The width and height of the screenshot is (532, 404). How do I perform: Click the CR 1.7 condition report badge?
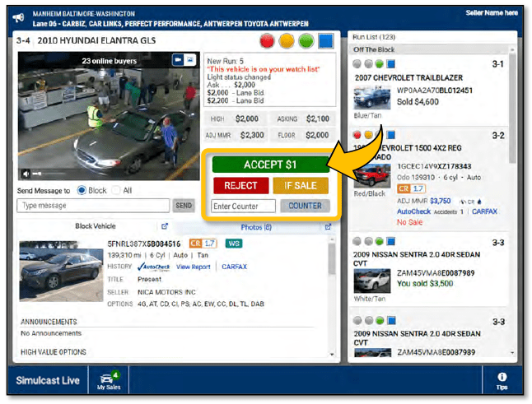tap(203, 244)
